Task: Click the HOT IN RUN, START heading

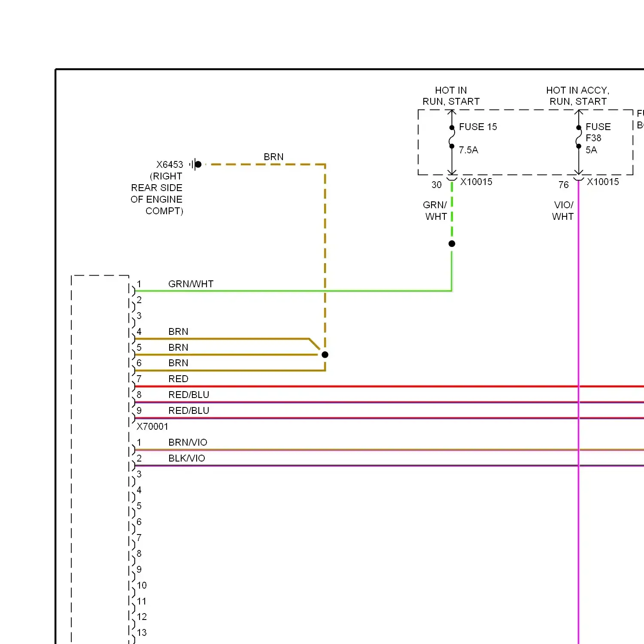Action: [x=451, y=96]
